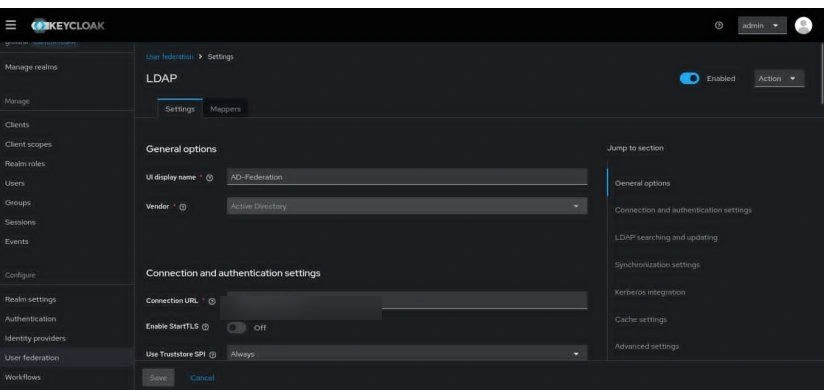The width and height of the screenshot is (828, 390).
Task: Jump to Connection and authentication settings
Action: pyautogui.click(x=683, y=210)
